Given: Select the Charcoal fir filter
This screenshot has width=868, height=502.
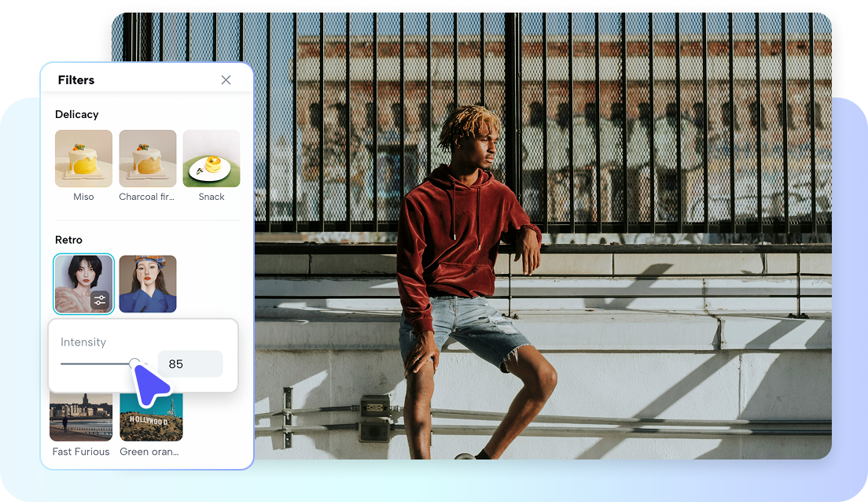Looking at the screenshot, I should click(147, 157).
